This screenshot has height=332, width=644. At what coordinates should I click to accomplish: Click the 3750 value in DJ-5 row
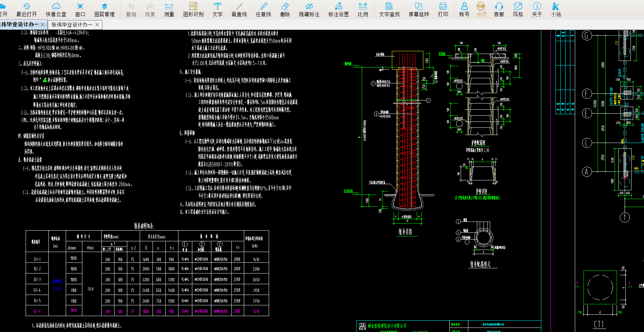256,301
